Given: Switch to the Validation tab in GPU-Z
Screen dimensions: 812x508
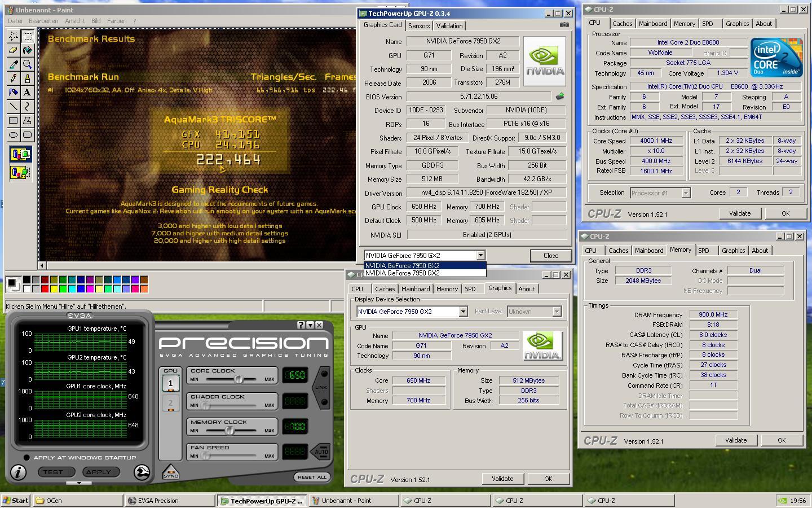Looking at the screenshot, I should [x=449, y=26].
